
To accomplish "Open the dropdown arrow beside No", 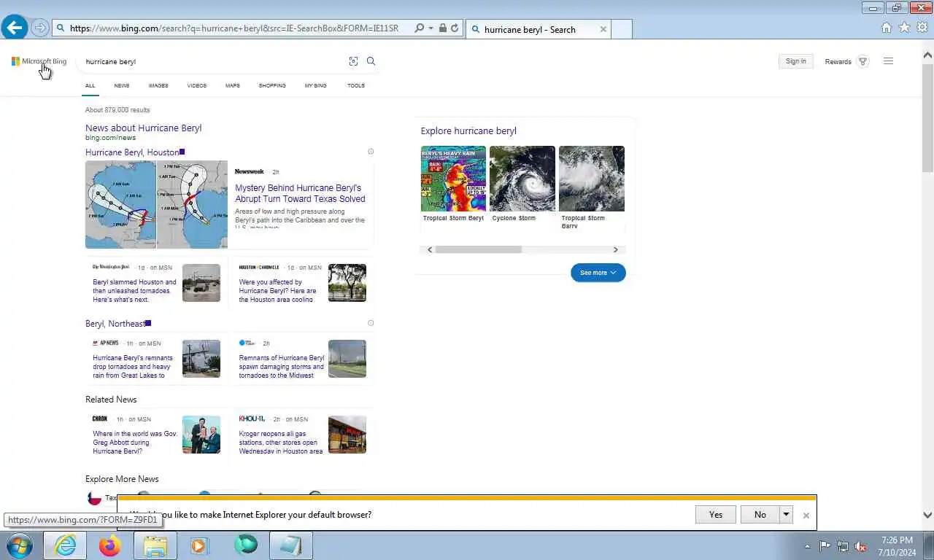I will (786, 515).
